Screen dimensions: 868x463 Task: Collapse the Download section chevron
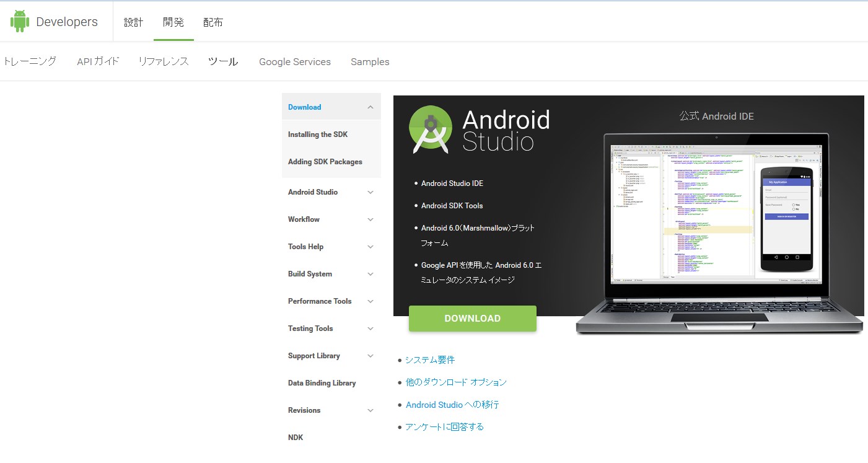coord(370,107)
